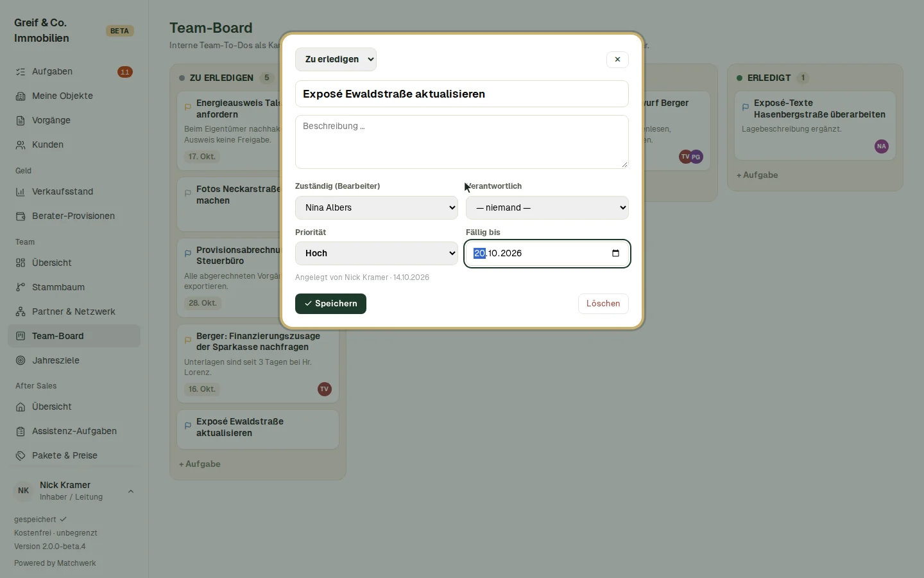Open the status dropdown Zu erledigen
924x578 pixels.
pyautogui.click(x=336, y=59)
